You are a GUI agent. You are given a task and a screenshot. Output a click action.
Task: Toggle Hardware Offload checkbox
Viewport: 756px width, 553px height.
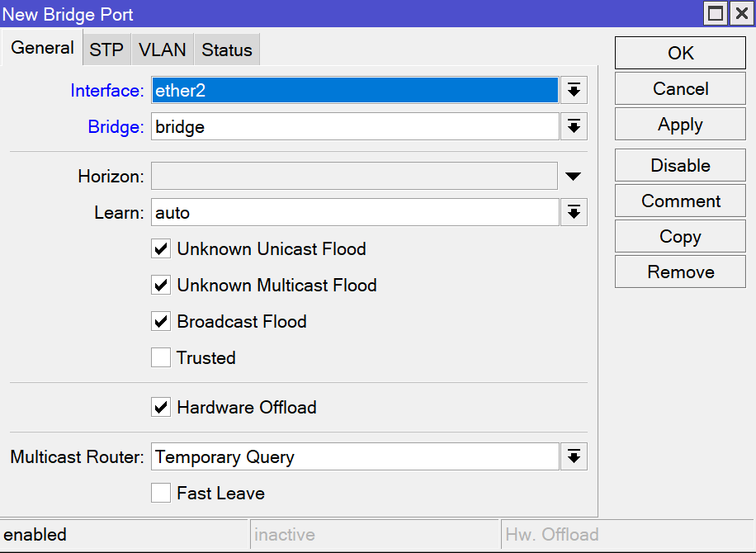pyautogui.click(x=161, y=407)
